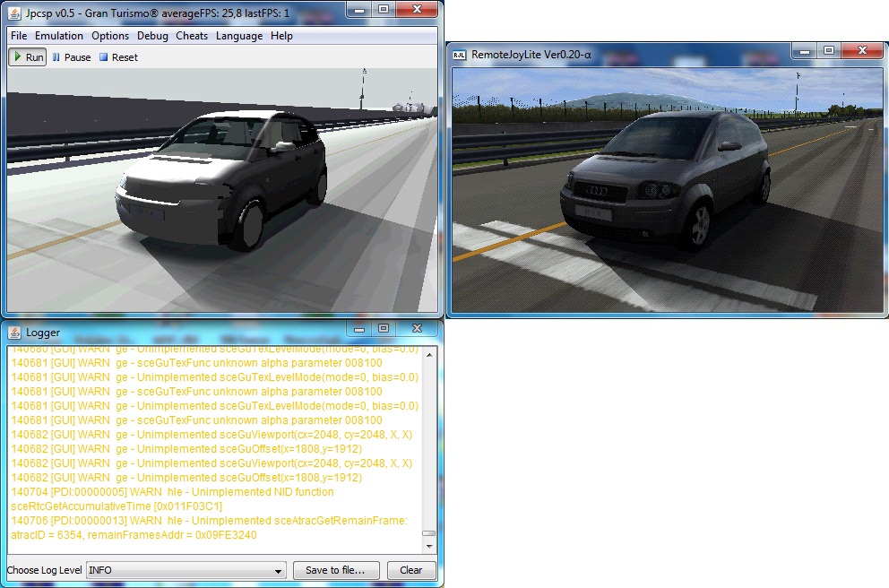The width and height of the screenshot is (889, 588).
Task: Click the Logger scrollbar thumb
Action: 429,533
